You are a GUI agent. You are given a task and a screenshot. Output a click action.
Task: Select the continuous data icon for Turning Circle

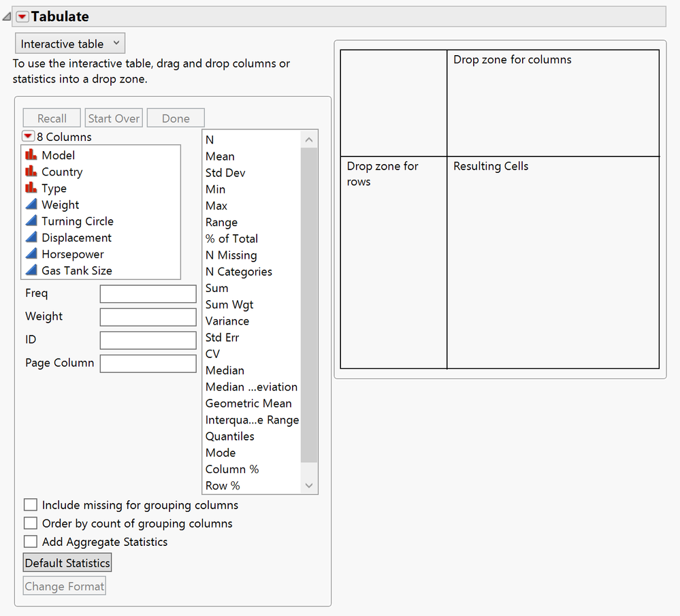(31, 221)
